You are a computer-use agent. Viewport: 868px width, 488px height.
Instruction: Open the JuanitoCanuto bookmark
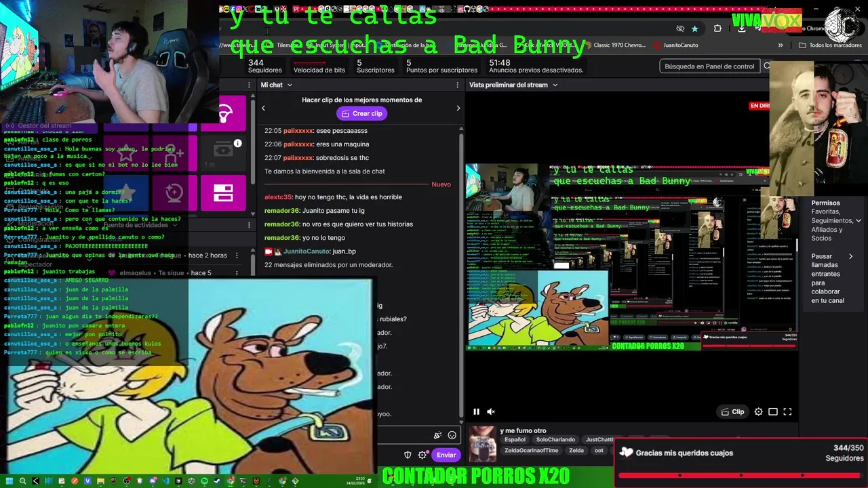[676, 45]
